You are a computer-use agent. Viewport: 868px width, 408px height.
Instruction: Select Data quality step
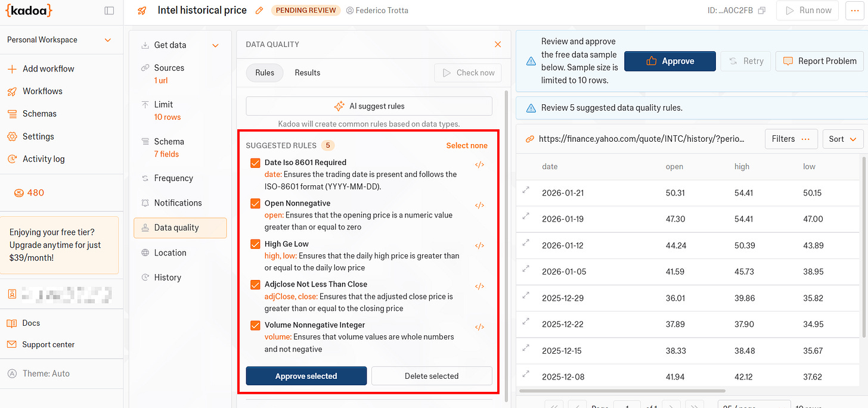pos(180,228)
